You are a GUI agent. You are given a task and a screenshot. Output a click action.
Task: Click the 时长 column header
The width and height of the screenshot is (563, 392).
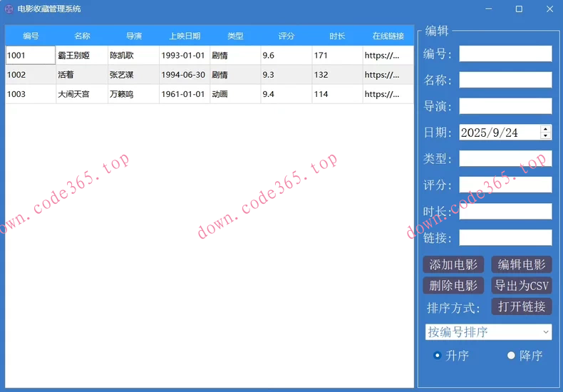(x=338, y=36)
